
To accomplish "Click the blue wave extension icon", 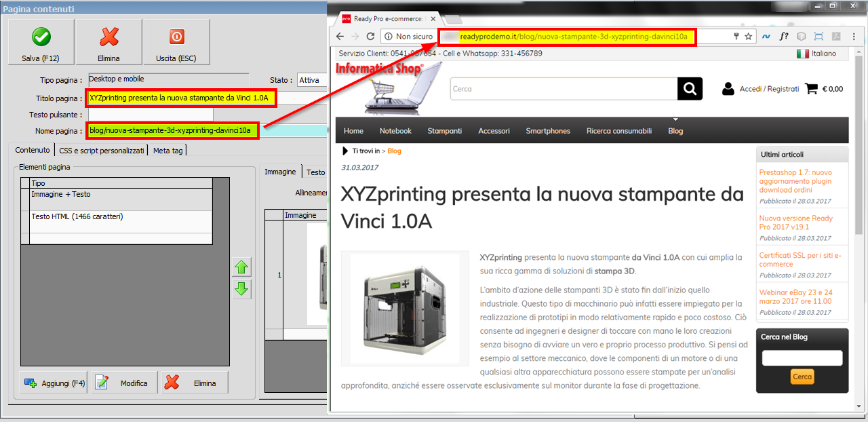I will tap(766, 36).
